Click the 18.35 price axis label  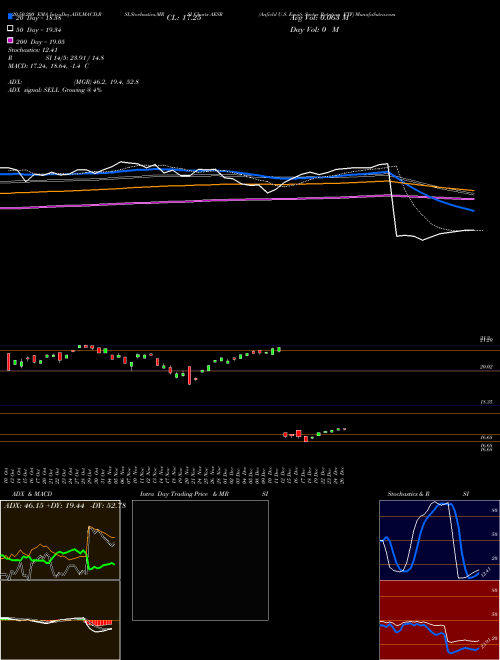tap(486, 402)
